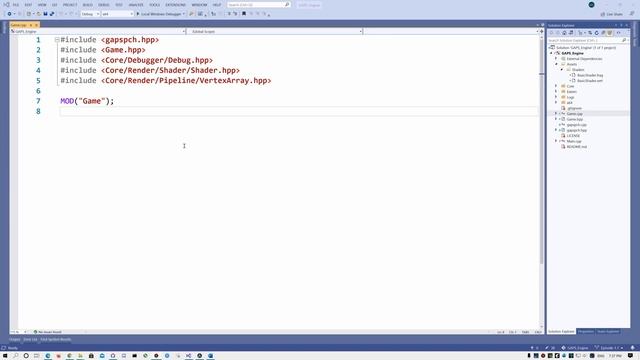
Task: Open the Build menu
Action: coord(87,5)
